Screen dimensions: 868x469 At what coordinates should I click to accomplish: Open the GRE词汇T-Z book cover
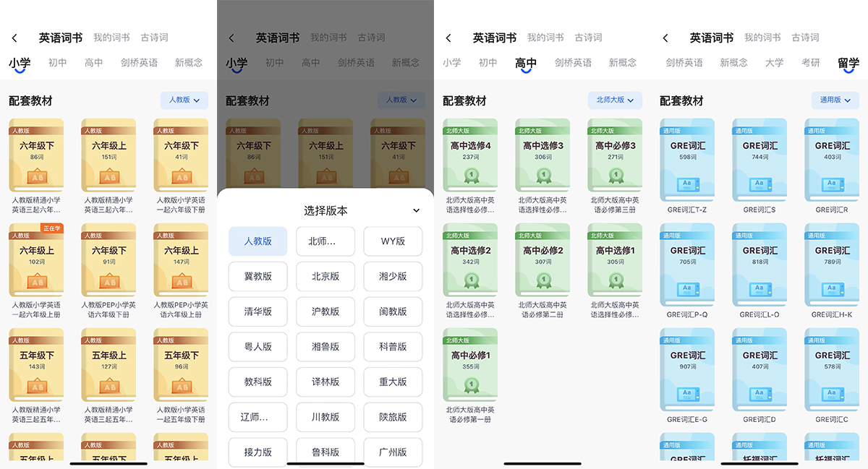(x=686, y=160)
